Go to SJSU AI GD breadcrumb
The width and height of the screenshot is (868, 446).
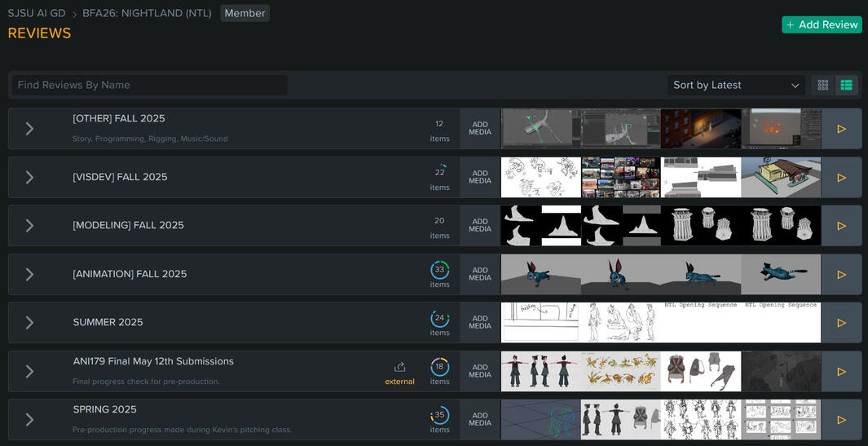point(37,13)
